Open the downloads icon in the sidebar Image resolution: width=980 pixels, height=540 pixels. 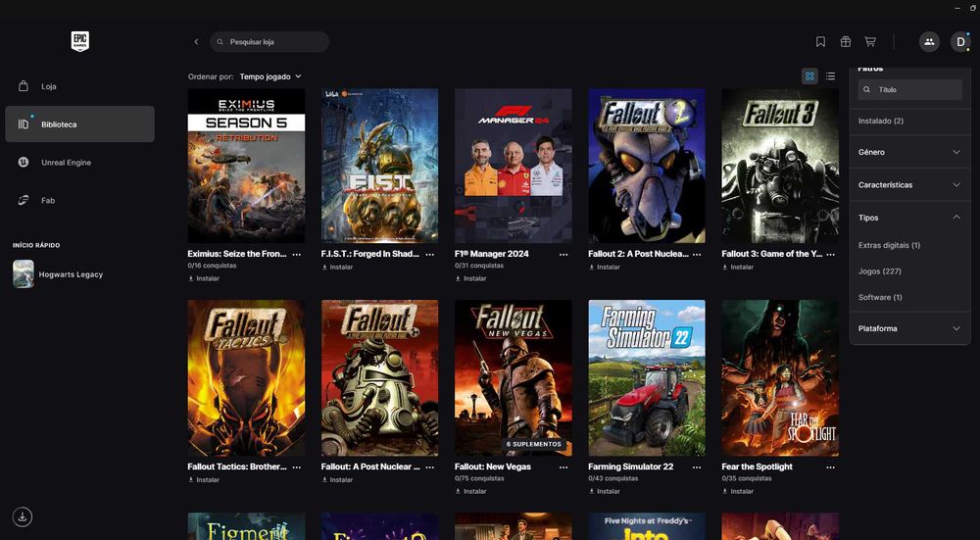point(23,516)
